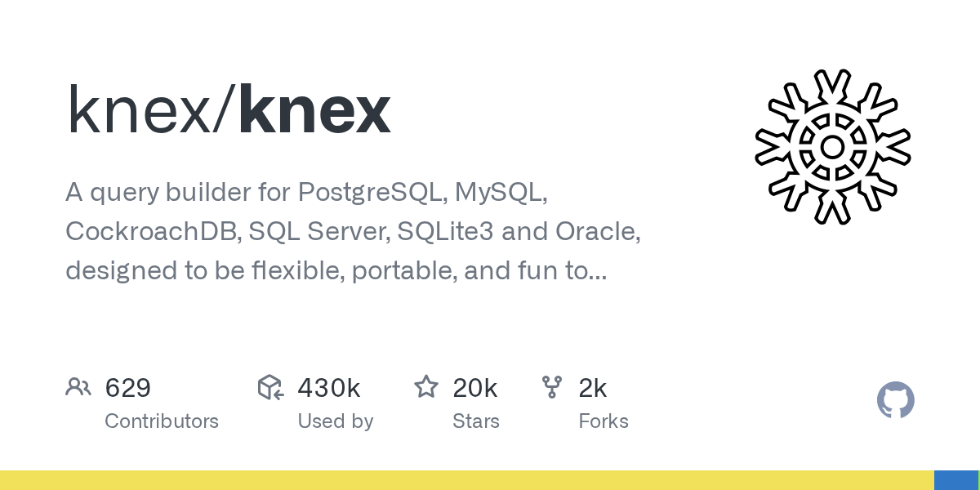Click the 2k forks count
The width and height of the screenshot is (980, 490).
[x=593, y=388]
